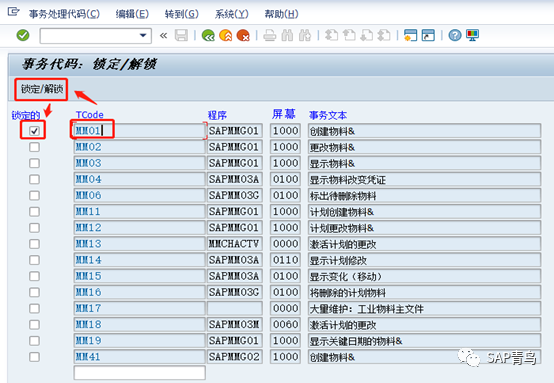Click the Previous Page icon
554x383 pixels.
[x=349, y=35]
